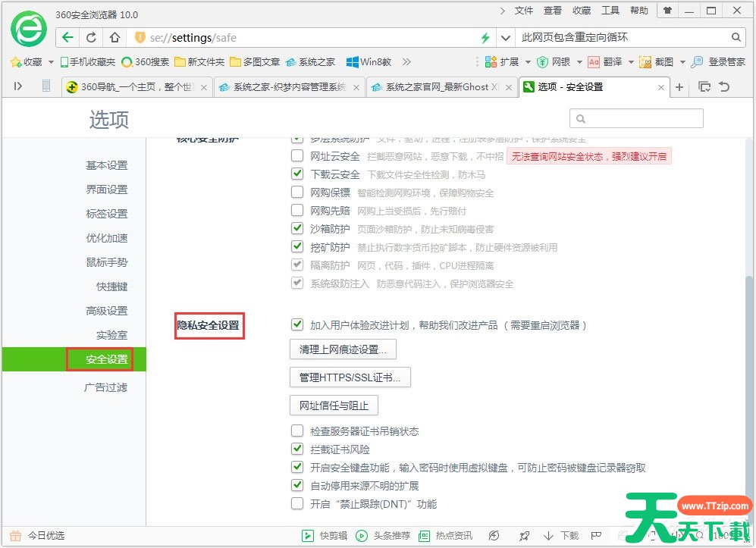
Task: Open a new tab with the plus button
Action: pos(679,87)
